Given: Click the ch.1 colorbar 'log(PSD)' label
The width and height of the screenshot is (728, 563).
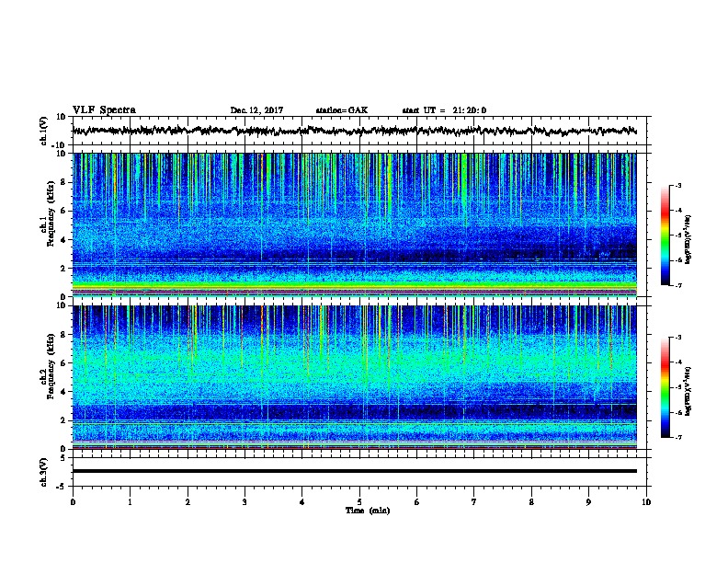Looking at the screenshot, I should (688, 239).
